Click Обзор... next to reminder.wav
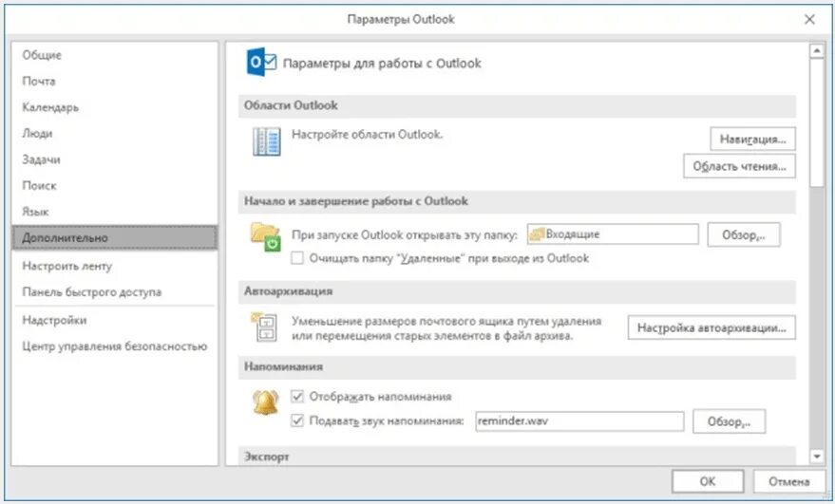 (729, 421)
